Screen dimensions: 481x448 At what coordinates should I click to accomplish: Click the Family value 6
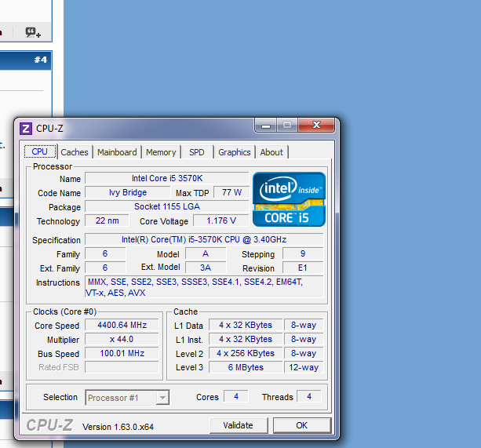click(105, 254)
